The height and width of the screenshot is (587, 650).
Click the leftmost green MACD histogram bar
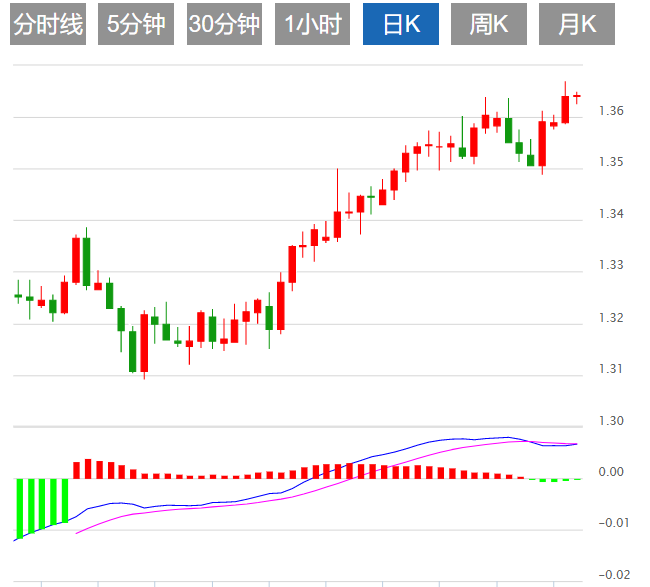pyautogui.click(x=19, y=508)
